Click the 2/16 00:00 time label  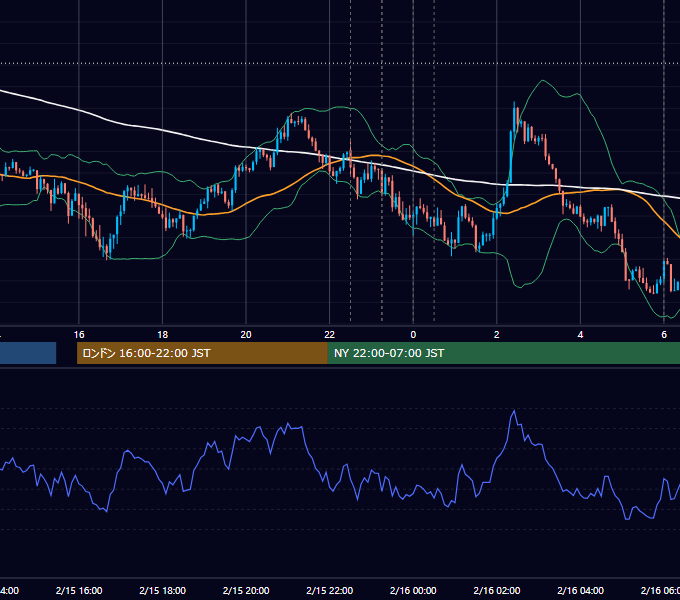click(x=413, y=590)
